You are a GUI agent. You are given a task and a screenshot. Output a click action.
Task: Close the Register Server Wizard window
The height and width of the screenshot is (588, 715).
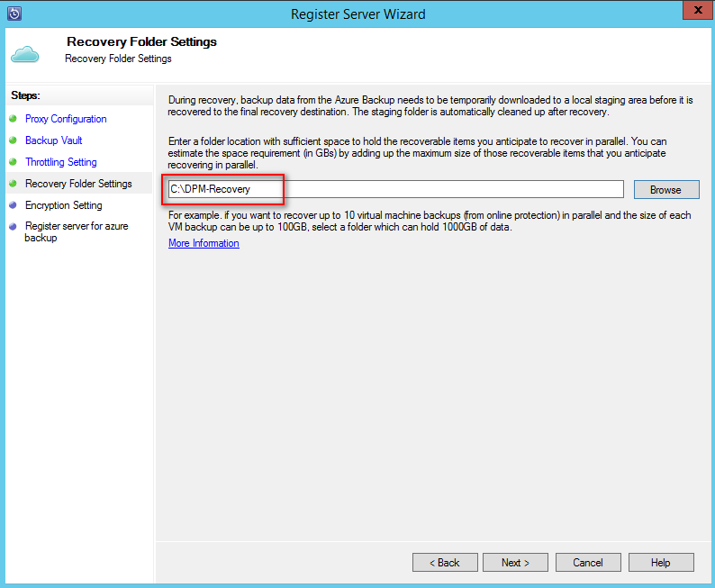click(698, 10)
